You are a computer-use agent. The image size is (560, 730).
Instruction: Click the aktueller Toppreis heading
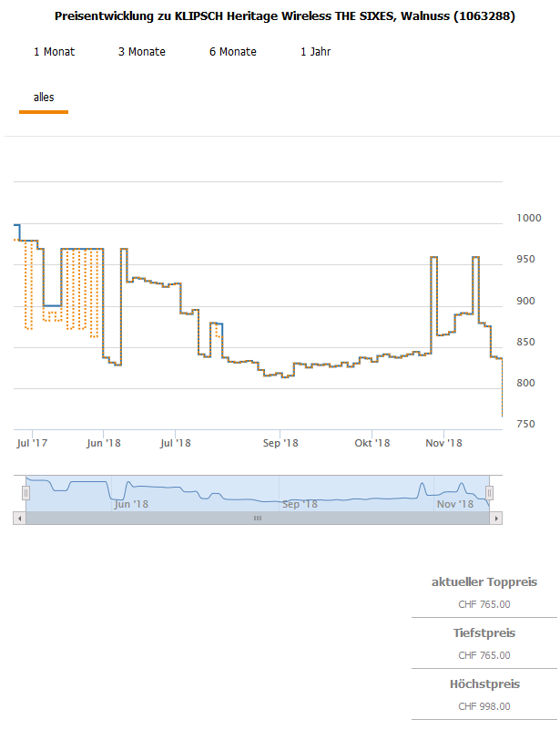click(x=484, y=581)
